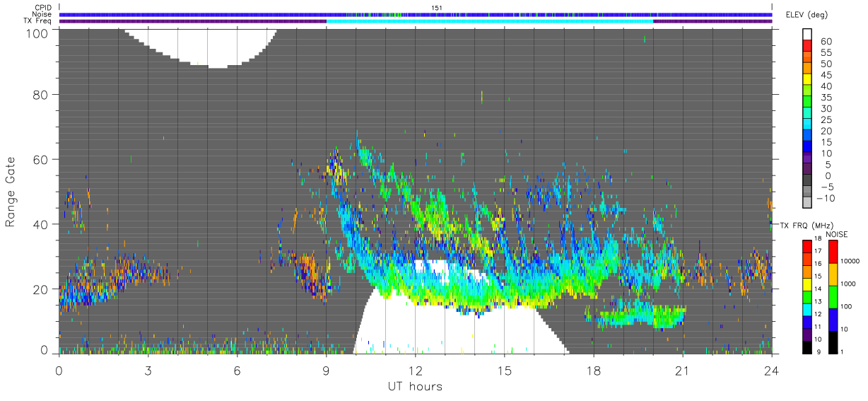
Task: Select the CPID value 151
Action: (x=436, y=8)
